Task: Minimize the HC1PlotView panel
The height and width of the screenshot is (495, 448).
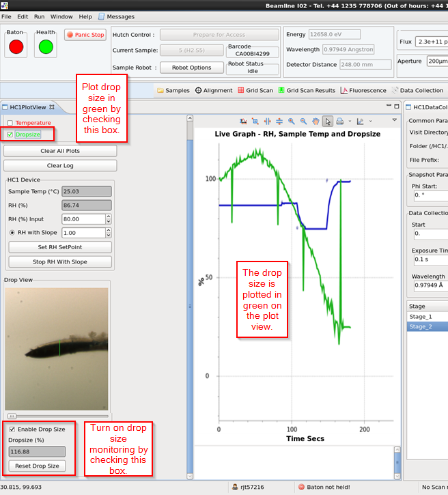Action: [389, 105]
